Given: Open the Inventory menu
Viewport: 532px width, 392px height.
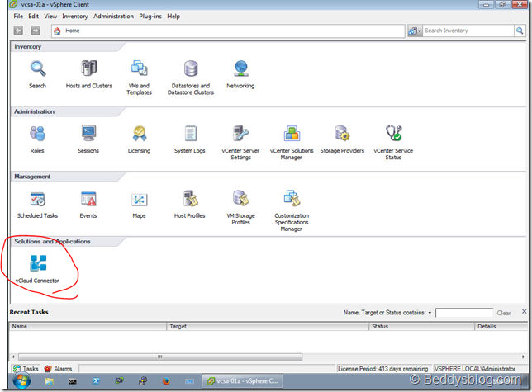Looking at the screenshot, I should click(74, 17).
